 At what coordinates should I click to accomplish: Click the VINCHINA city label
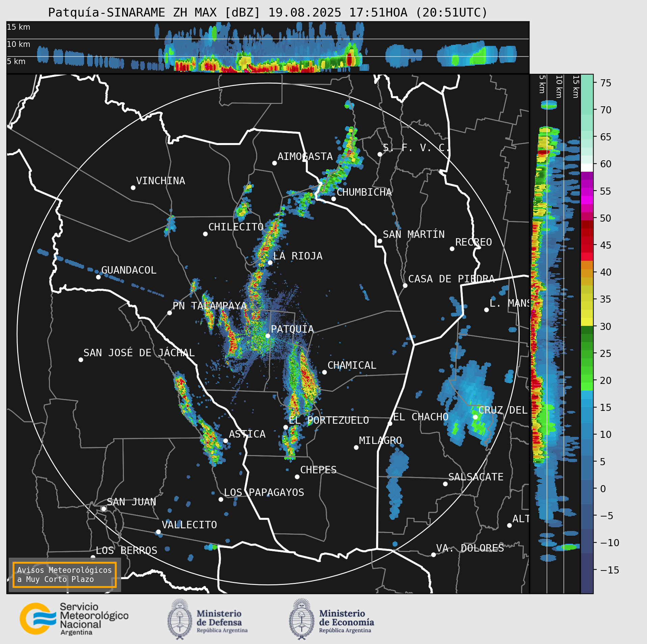point(161,181)
